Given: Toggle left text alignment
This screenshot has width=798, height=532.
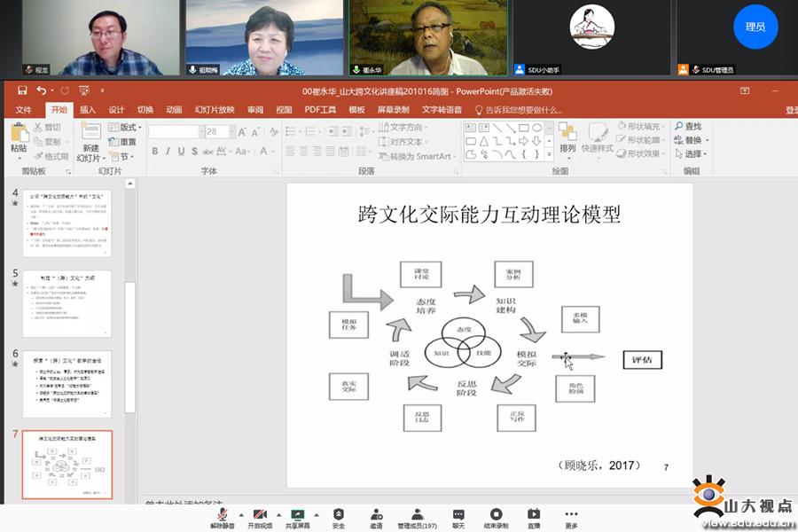Looking at the screenshot, I should (291, 152).
